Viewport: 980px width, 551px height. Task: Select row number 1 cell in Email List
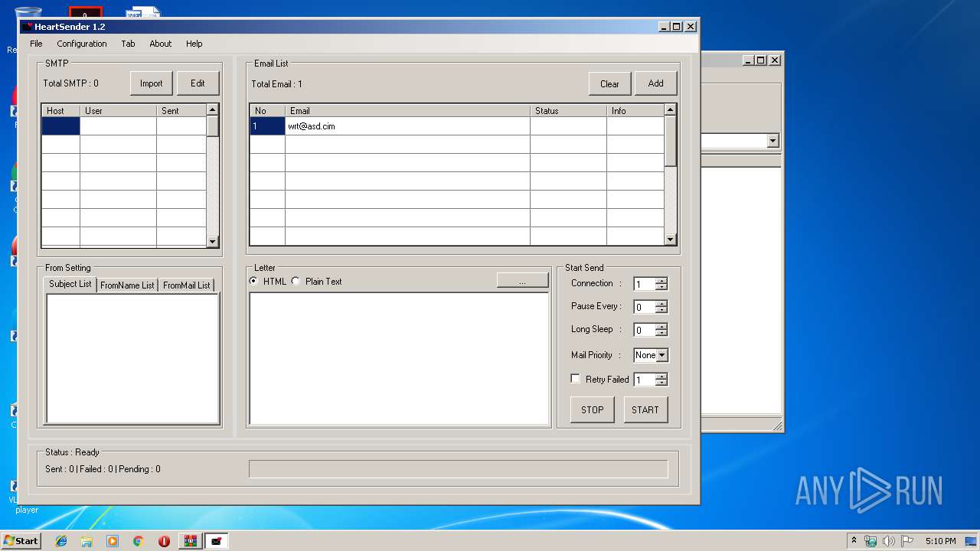pos(267,126)
